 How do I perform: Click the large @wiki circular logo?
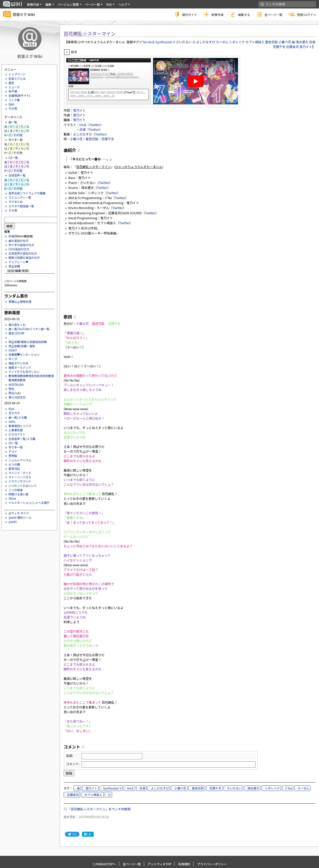coord(30,39)
